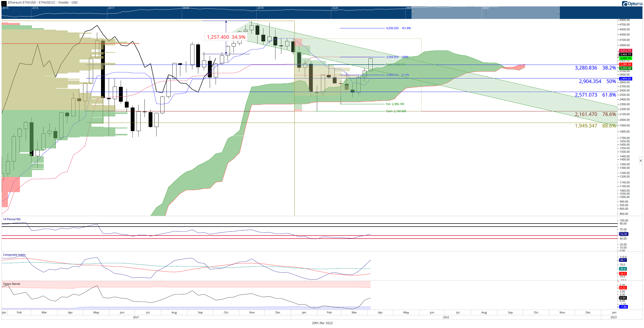Select the Optex Bands indicator label

coord(12,284)
